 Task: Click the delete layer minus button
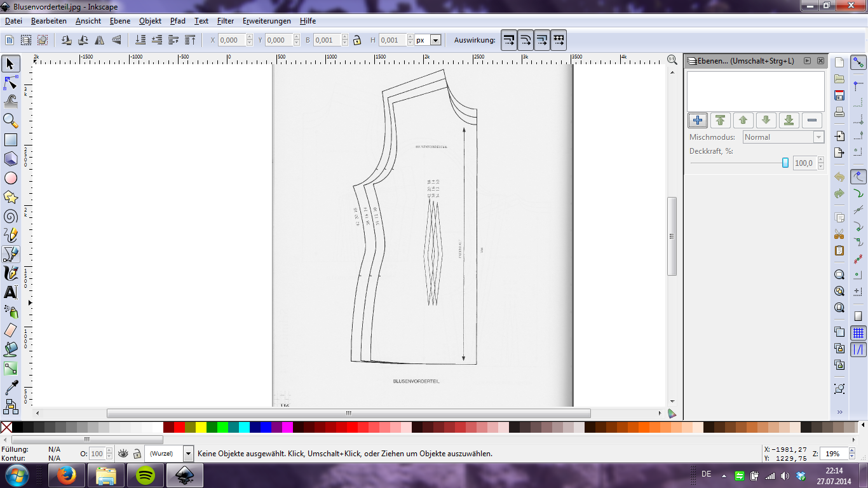coord(812,120)
